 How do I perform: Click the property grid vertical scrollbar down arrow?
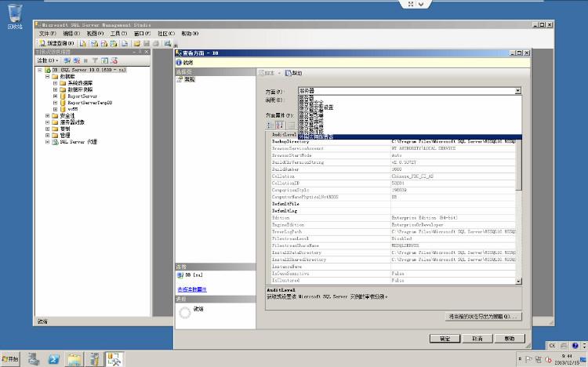coord(519,281)
